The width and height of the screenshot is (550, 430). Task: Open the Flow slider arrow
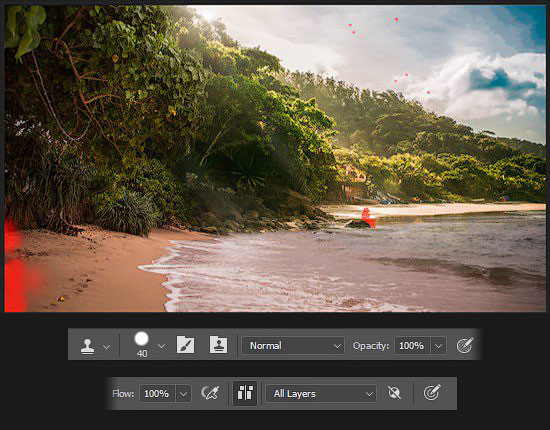point(183,394)
